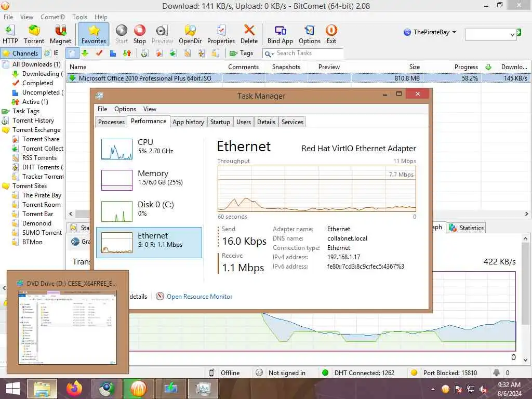Switch to the Processes tab
The height and width of the screenshot is (399, 532).
click(111, 122)
